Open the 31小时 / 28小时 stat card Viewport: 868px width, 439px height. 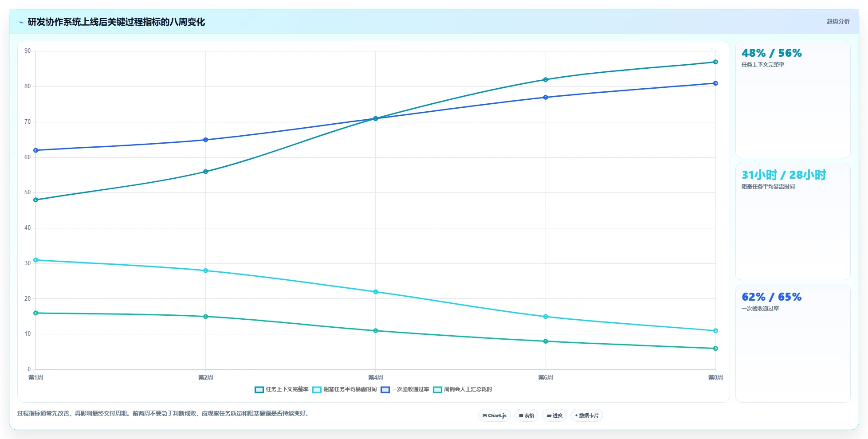click(793, 222)
